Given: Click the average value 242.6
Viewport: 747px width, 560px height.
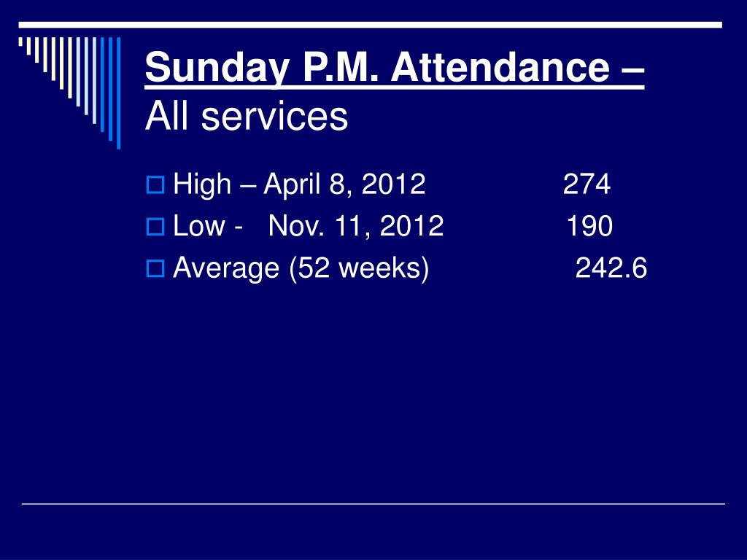Looking at the screenshot, I should [611, 268].
